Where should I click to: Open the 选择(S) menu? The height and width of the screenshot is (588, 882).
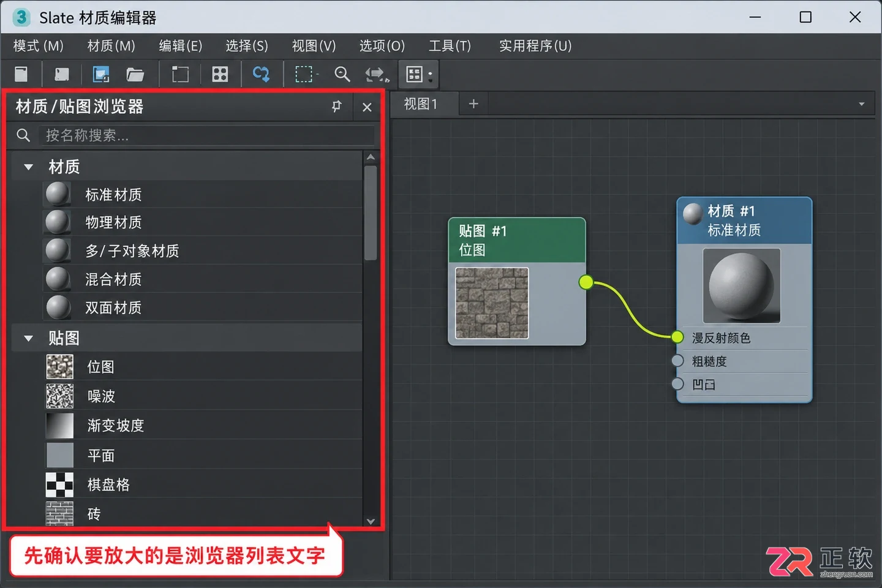(x=247, y=46)
